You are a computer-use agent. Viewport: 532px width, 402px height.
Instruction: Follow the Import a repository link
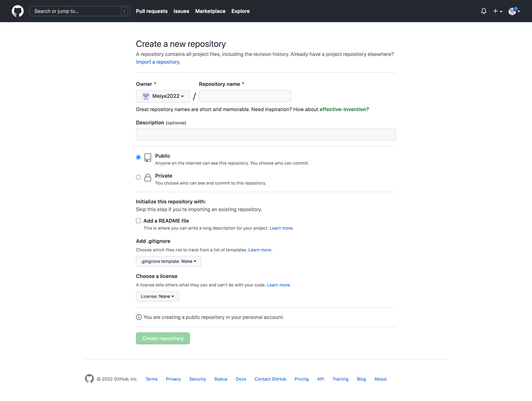click(x=158, y=62)
